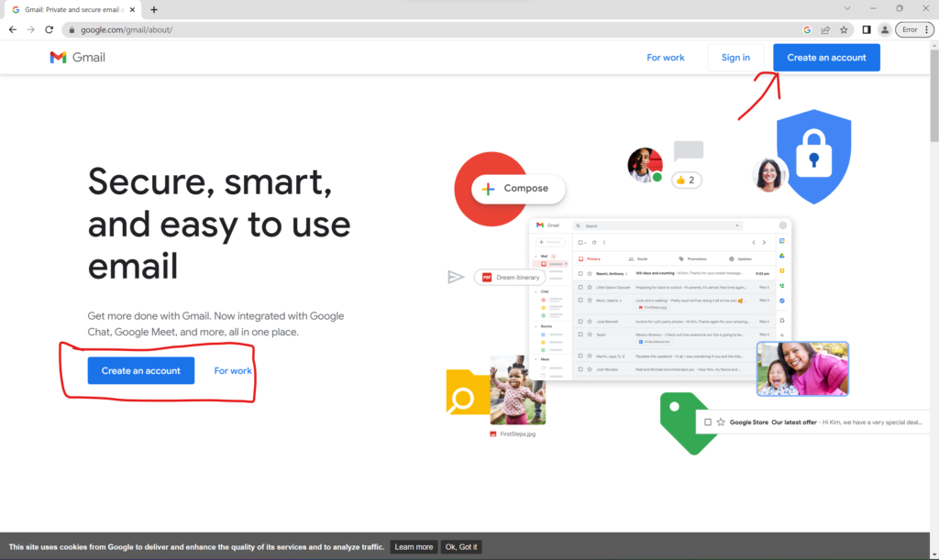This screenshot has width=939, height=560.
Task: Click the scrollbar down arrow
Action: [934, 555]
